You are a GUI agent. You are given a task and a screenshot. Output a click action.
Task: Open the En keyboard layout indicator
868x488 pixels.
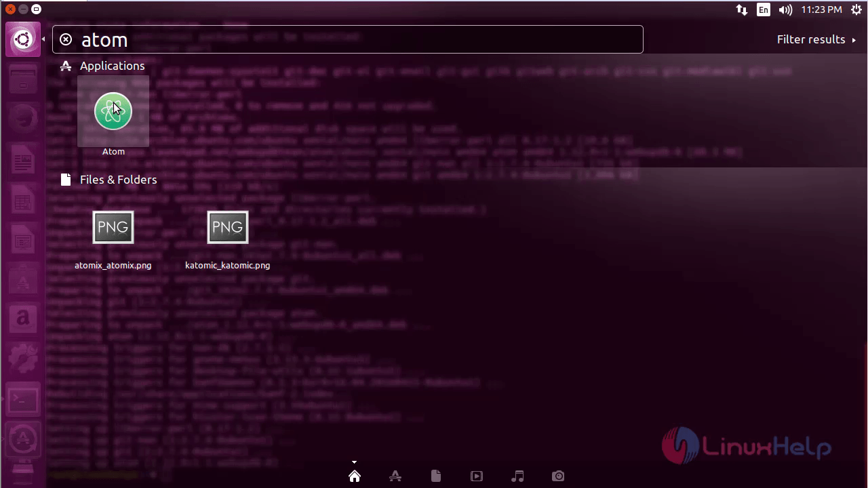pos(764,9)
